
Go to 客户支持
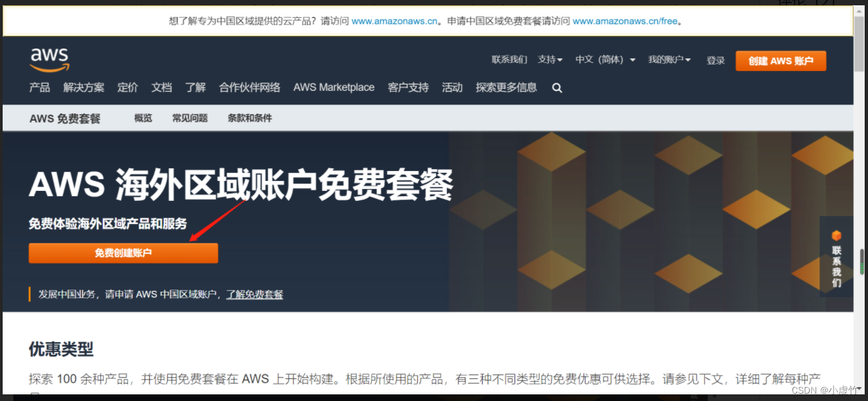(x=408, y=87)
